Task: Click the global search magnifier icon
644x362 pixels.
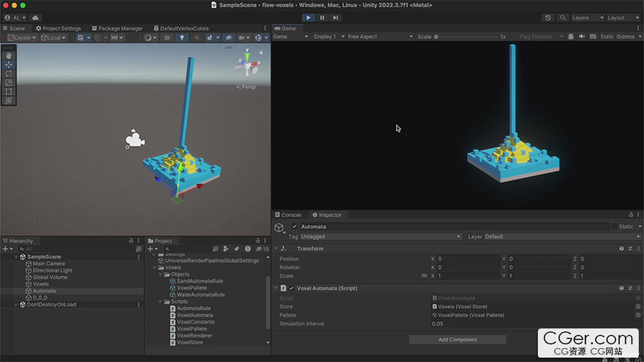Action: pos(563,18)
